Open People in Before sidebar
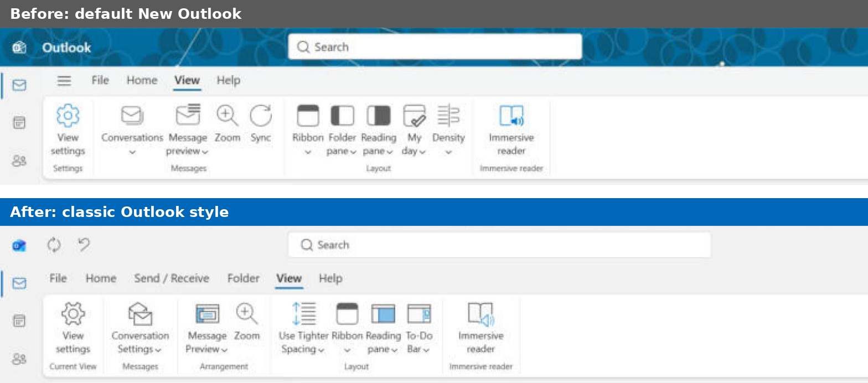This screenshot has width=868, height=383. point(19,161)
